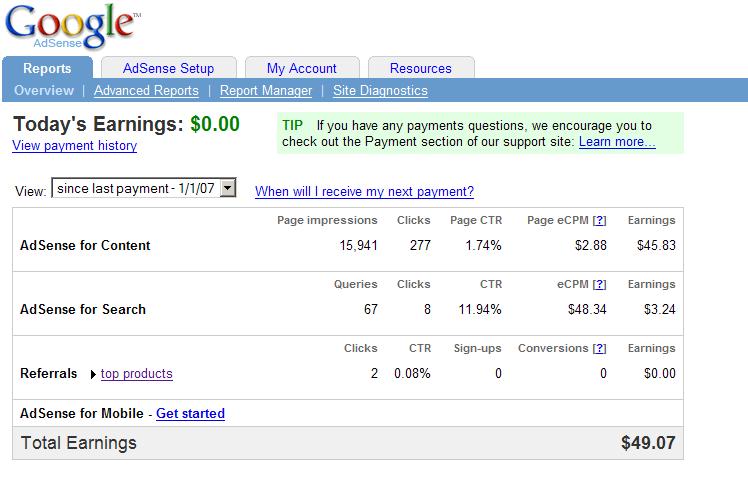
Task: Click Get started for AdSense for Mobile
Action: (x=190, y=413)
